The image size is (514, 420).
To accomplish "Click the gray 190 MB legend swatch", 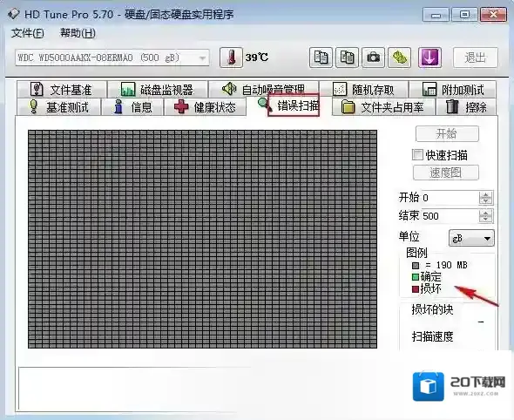I will (416, 265).
